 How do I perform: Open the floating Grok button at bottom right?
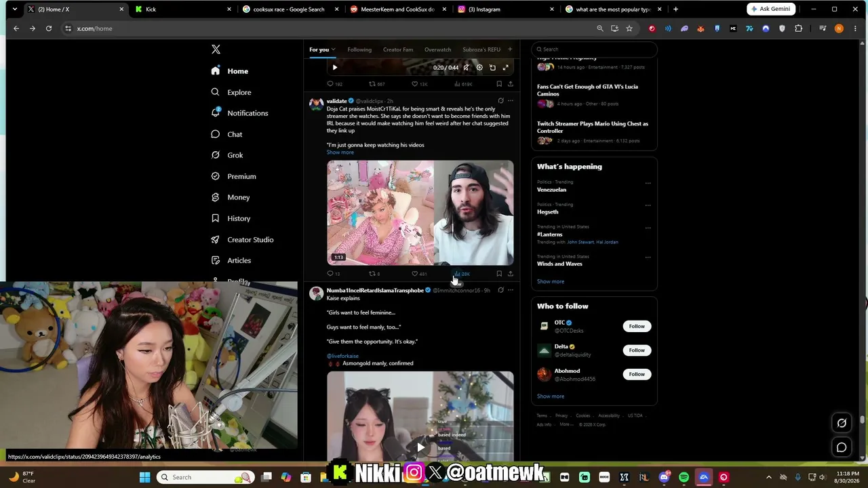click(842, 423)
